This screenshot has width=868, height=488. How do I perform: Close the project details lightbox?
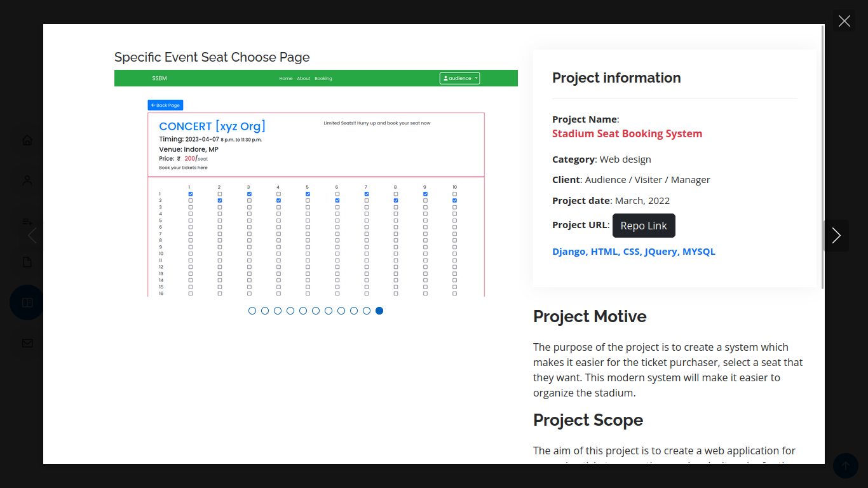tap(844, 21)
